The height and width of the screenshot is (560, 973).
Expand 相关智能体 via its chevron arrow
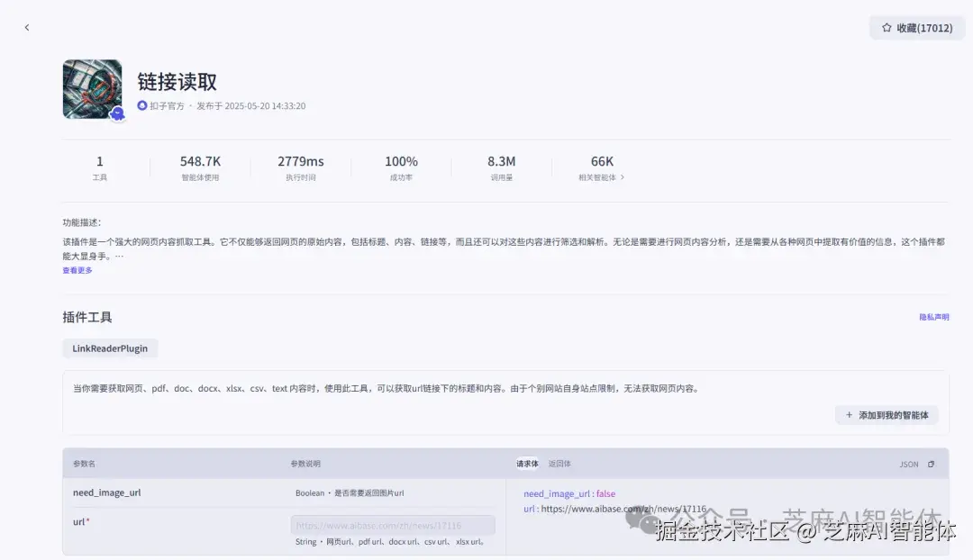tap(623, 177)
